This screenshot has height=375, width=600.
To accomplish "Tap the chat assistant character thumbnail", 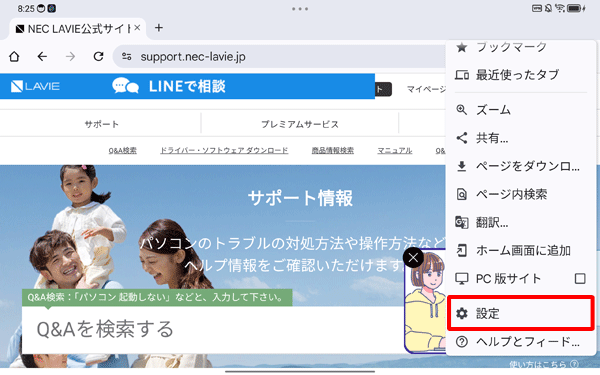I will (426, 302).
